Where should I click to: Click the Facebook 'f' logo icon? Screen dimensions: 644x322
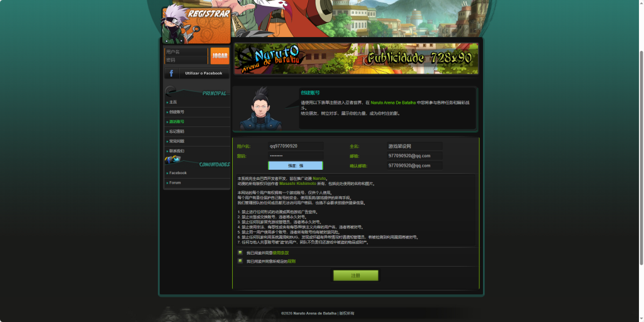[172, 74]
